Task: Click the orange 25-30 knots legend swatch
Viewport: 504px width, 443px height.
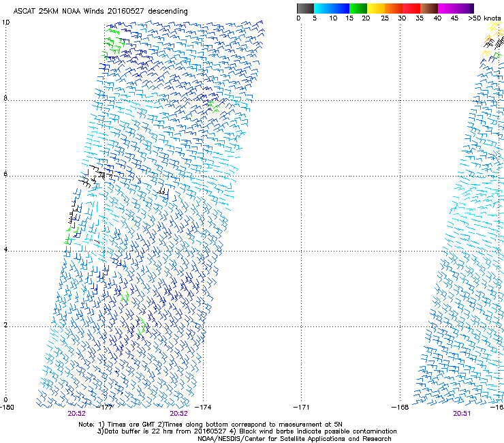Action: tap(394, 8)
